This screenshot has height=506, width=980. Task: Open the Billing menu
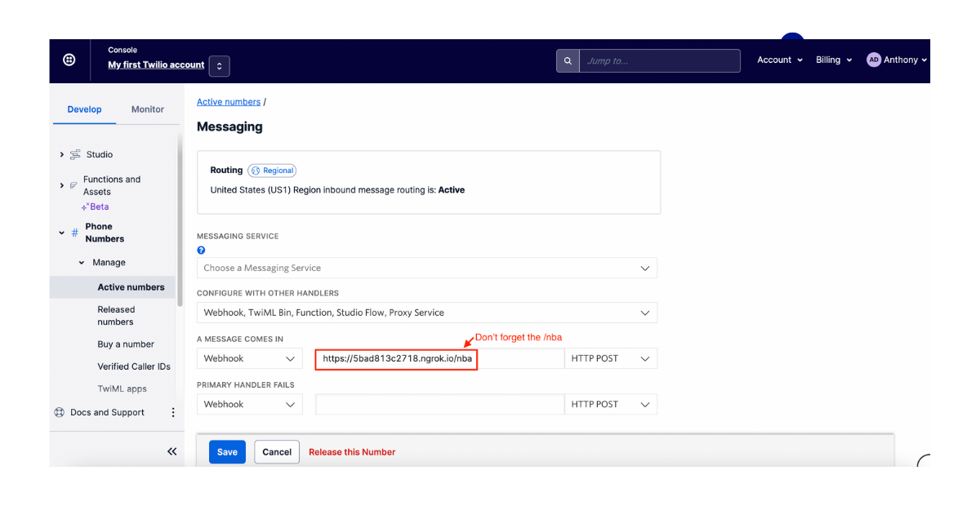pos(833,60)
